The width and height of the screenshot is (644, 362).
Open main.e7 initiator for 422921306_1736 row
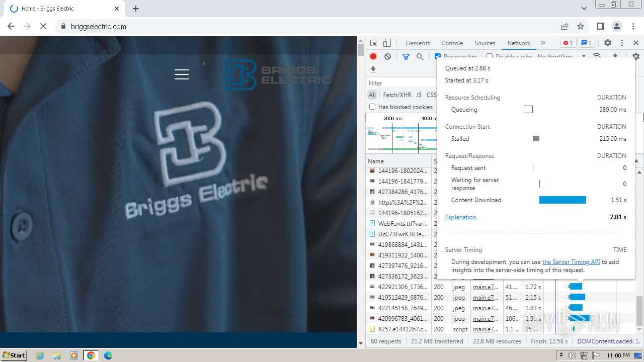click(486, 287)
